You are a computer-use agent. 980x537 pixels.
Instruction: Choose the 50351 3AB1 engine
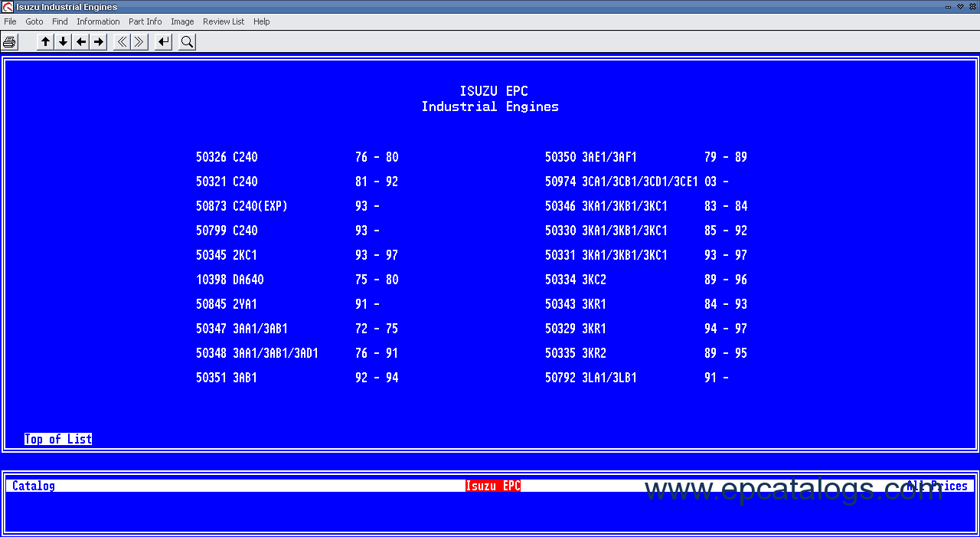click(297, 378)
